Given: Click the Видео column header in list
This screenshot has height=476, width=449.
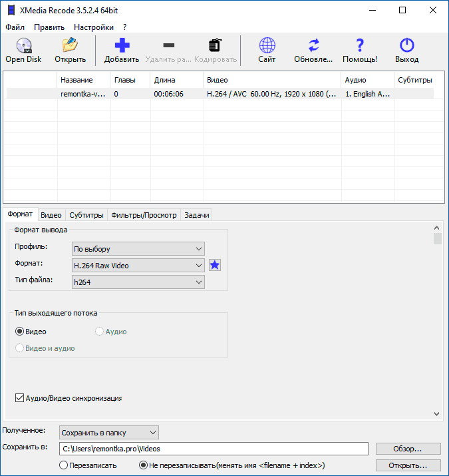Looking at the screenshot, I should [x=272, y=80].
